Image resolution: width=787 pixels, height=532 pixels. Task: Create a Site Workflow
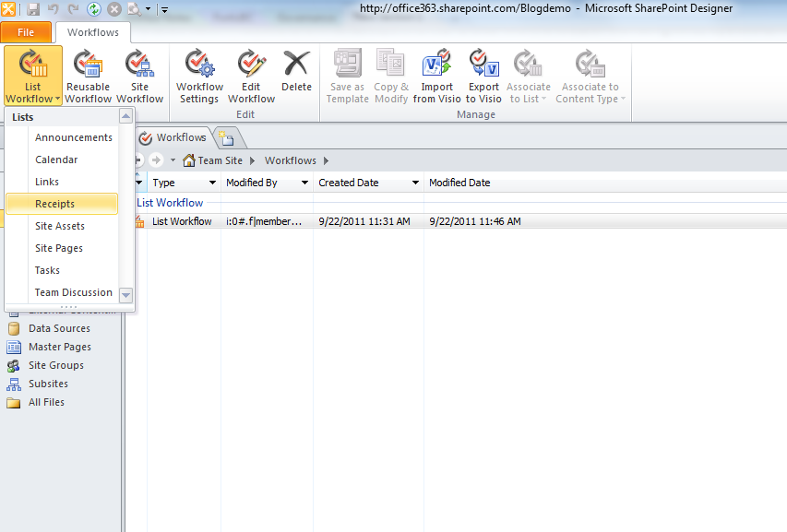pos(140,76)
